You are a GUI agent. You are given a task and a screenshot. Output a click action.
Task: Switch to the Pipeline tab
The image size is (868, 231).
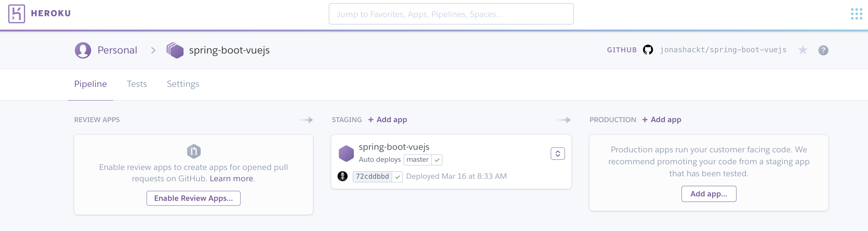pyautogui.click(x=90, y=84)
